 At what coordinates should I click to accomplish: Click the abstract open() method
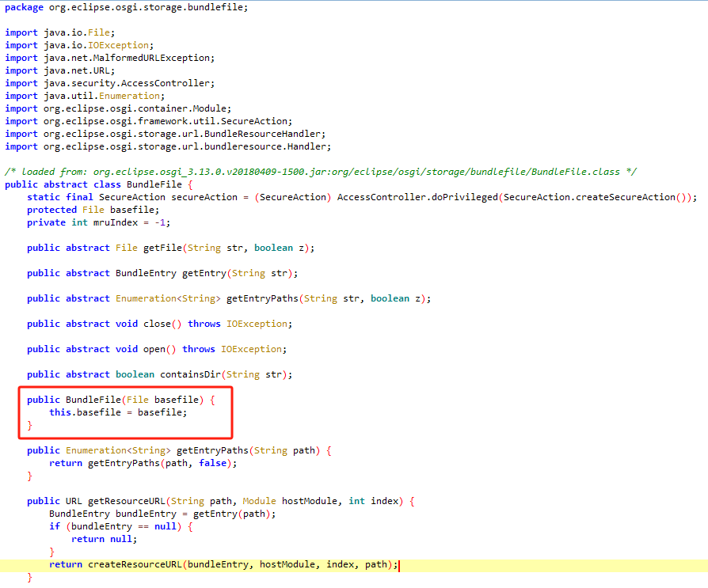pyautogui.click(x=157, y=348)
